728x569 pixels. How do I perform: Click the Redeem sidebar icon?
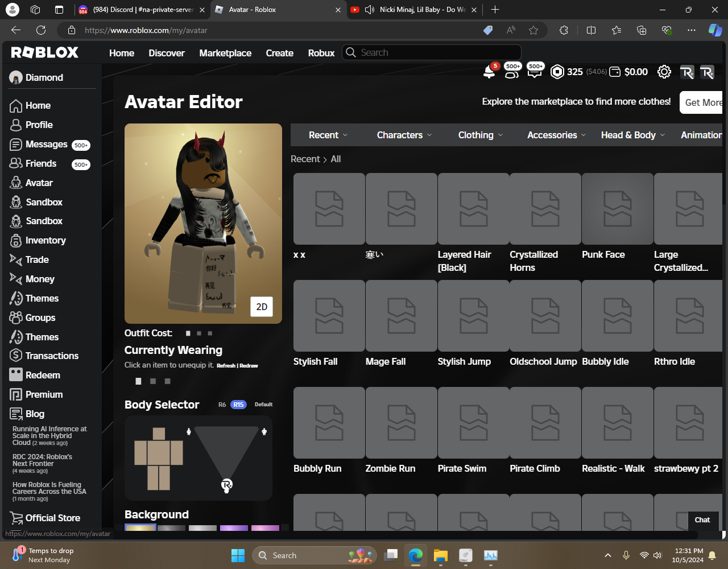pyautogui.click(x=16, y=375)
